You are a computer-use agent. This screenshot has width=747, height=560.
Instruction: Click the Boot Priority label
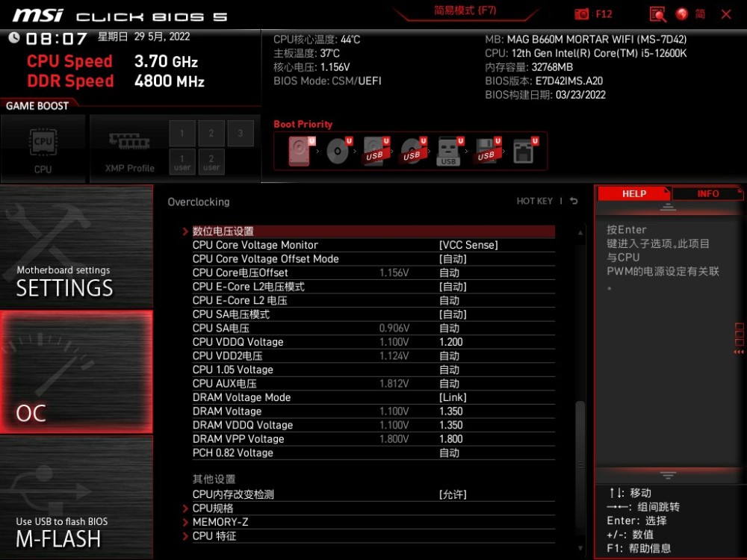tap(303, 124)
